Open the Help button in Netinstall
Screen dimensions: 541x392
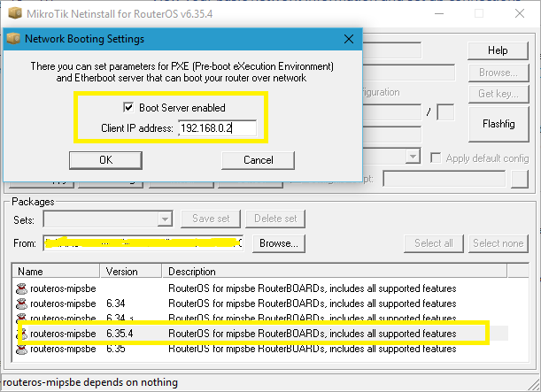click(x=498, y=50)
